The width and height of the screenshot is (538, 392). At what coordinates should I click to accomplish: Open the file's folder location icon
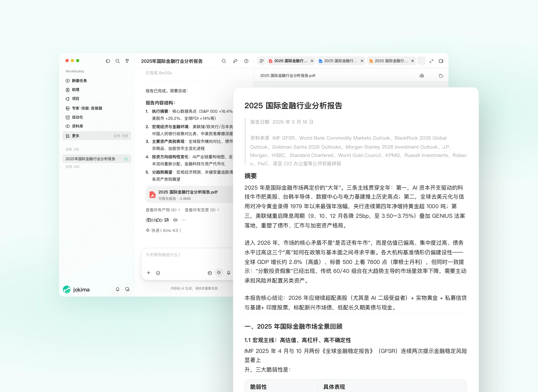(x=441, y=76)
